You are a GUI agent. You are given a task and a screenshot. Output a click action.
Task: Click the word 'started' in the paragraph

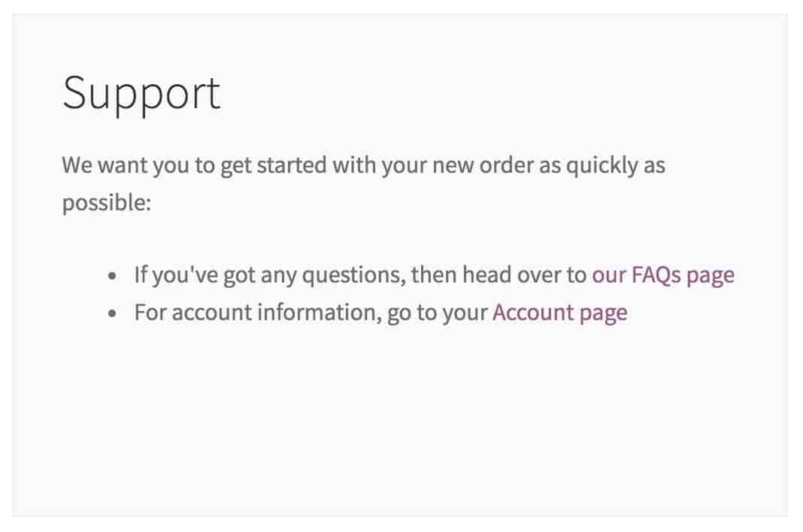coord(292,165)
